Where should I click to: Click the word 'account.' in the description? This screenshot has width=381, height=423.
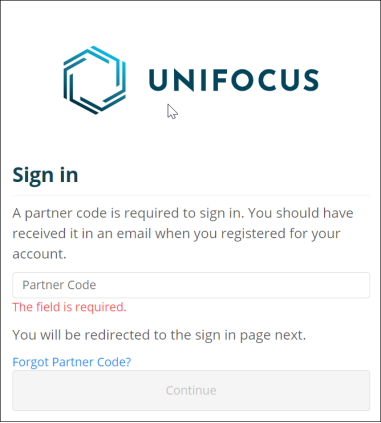[x=39, y=254]
